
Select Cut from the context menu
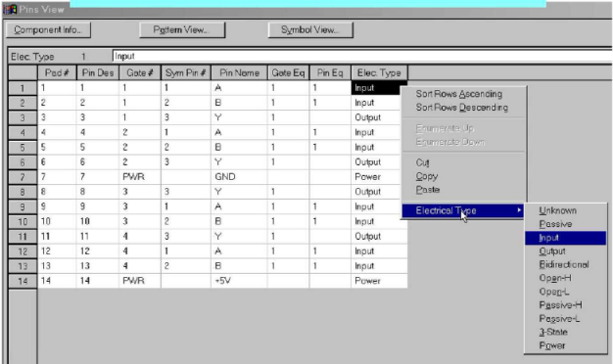click(x=422, y=162)
